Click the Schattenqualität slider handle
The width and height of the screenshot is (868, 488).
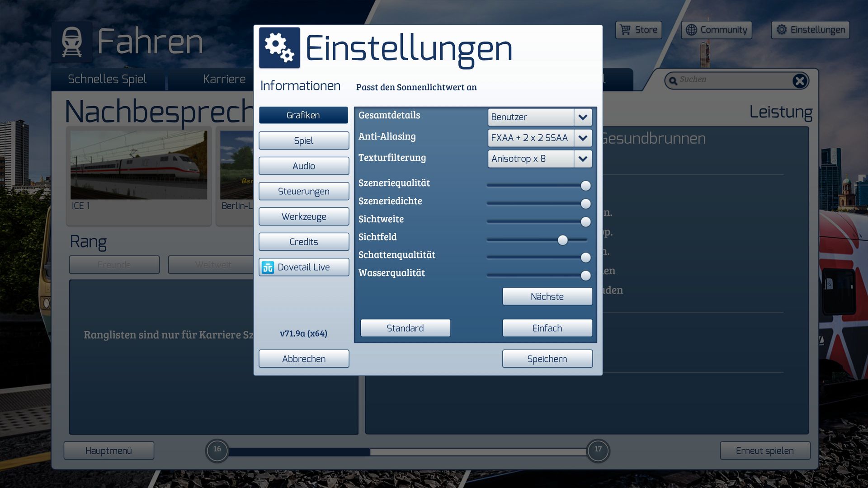click(585, 258)
